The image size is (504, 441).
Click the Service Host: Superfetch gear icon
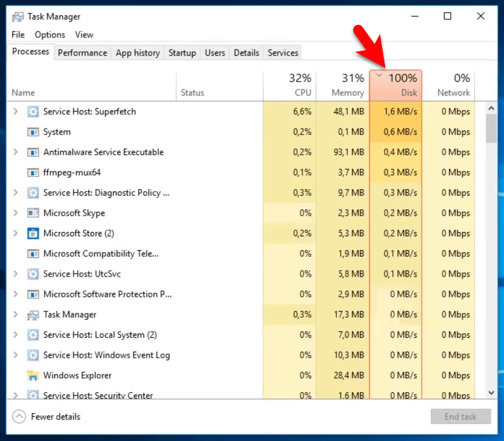coord(33,112)
